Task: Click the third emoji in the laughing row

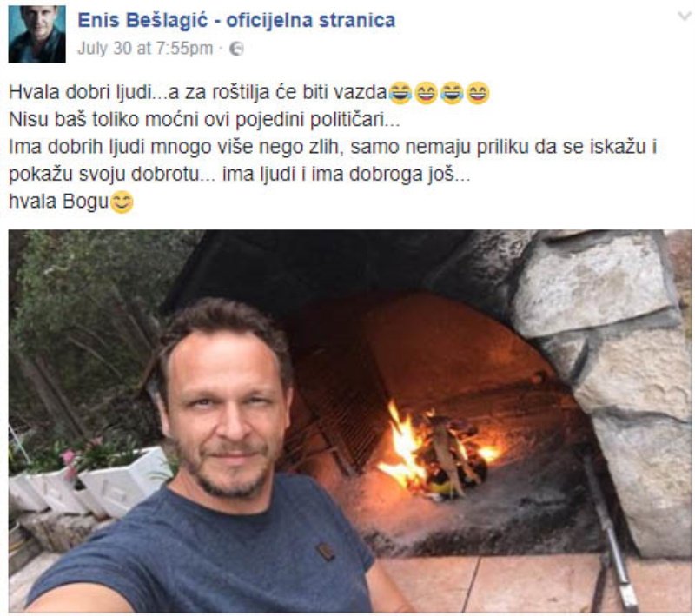Action: (452, 93)
